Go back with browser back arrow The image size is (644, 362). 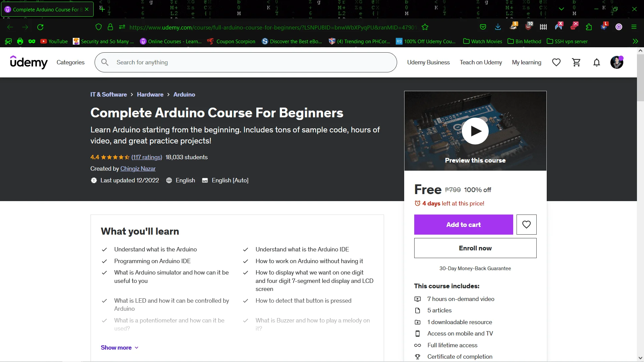10,27
